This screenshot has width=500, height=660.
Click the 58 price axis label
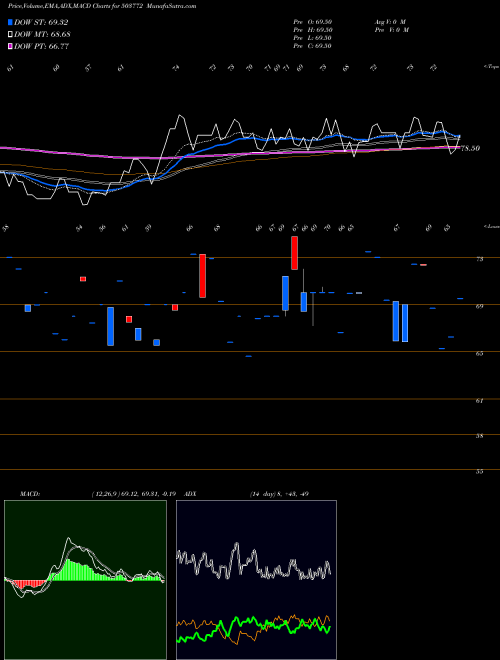tap(479, 436)
